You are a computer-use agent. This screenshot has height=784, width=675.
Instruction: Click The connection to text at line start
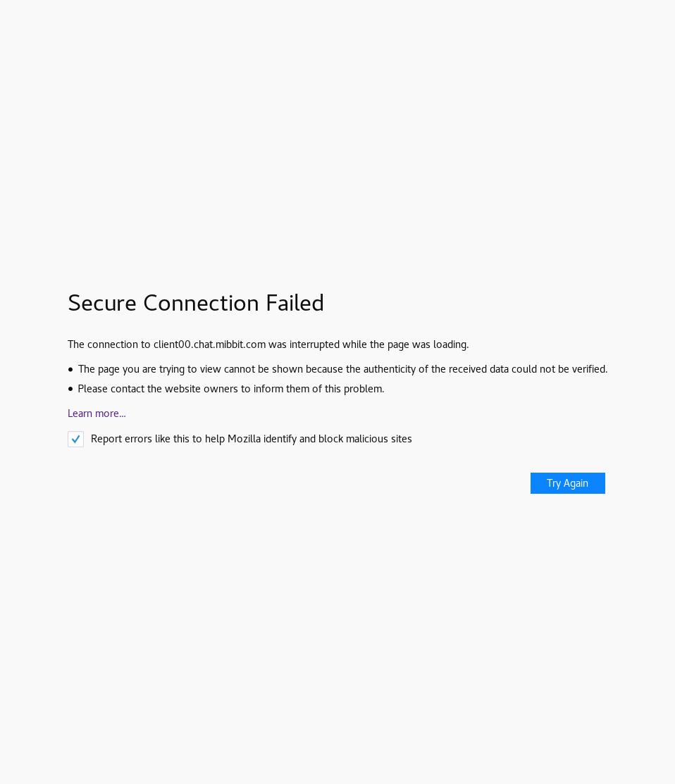coord(109,344)
